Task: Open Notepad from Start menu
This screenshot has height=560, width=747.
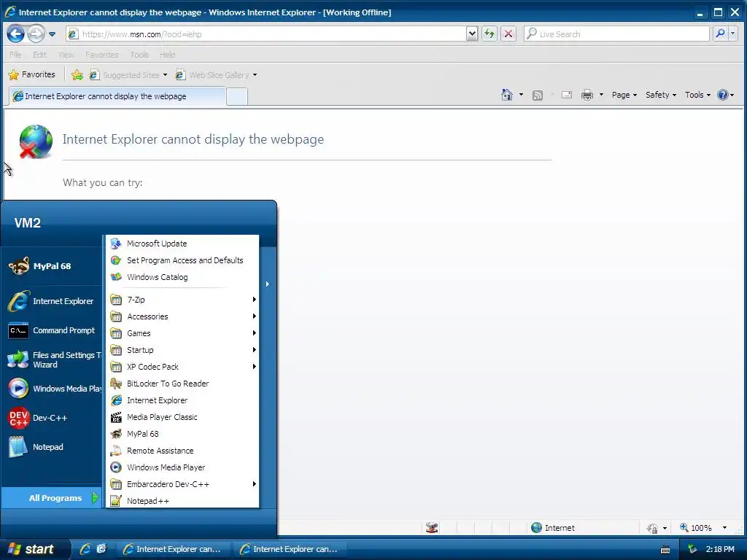Action: 53,447
